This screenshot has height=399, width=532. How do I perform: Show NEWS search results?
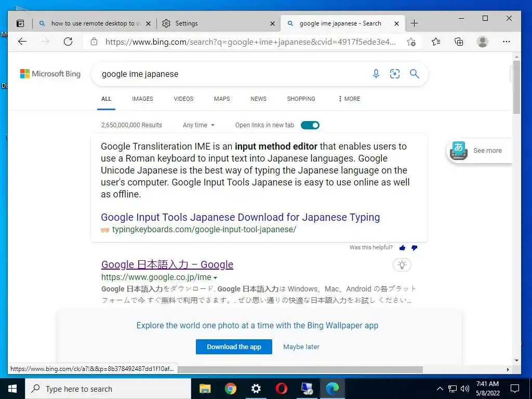(259, 99)
